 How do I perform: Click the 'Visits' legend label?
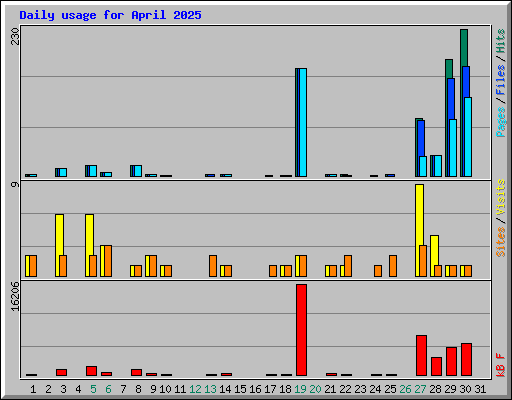501,198
